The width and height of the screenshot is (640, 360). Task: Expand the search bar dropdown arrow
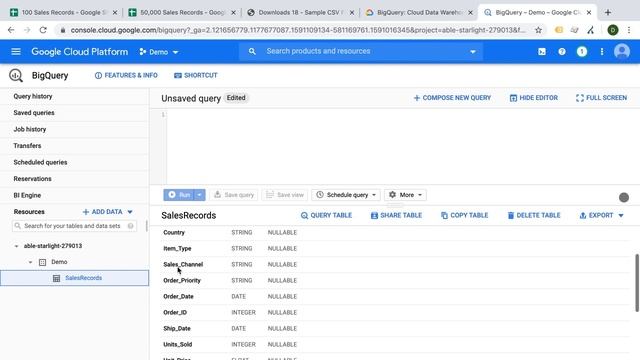point(473,52)
